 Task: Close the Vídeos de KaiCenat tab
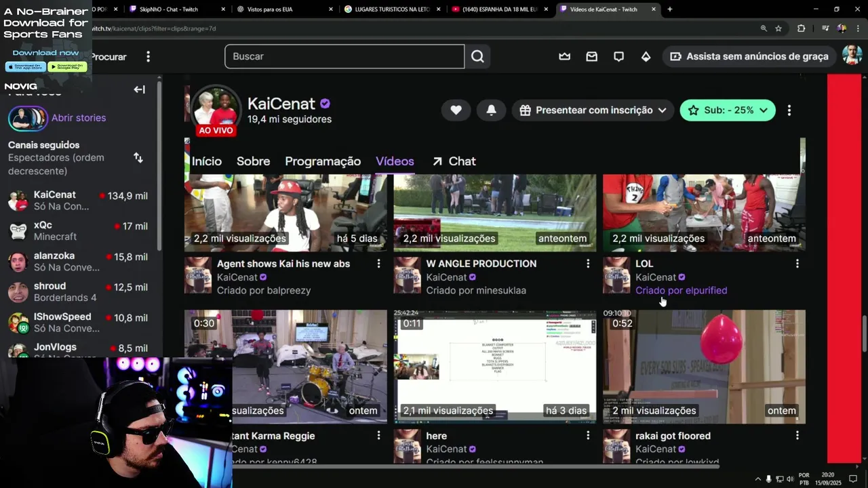pyautogui.click(x=654, y=9)
